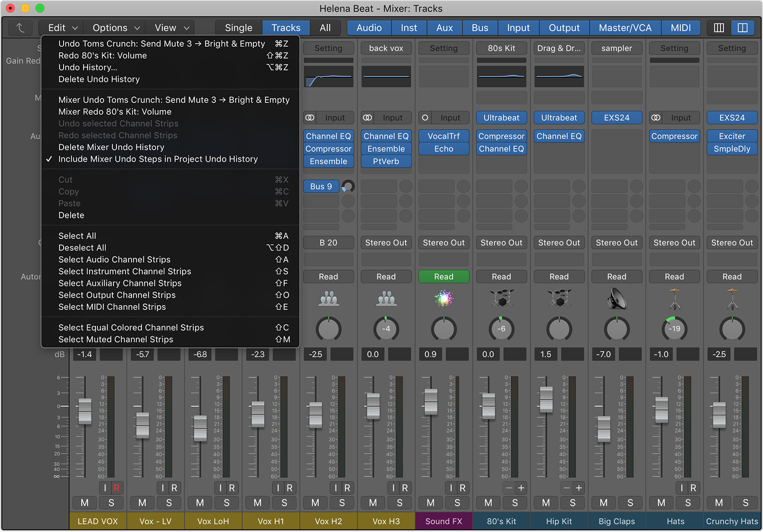
Task: Click the pan knob showing -6
Action: coord(501,329)
